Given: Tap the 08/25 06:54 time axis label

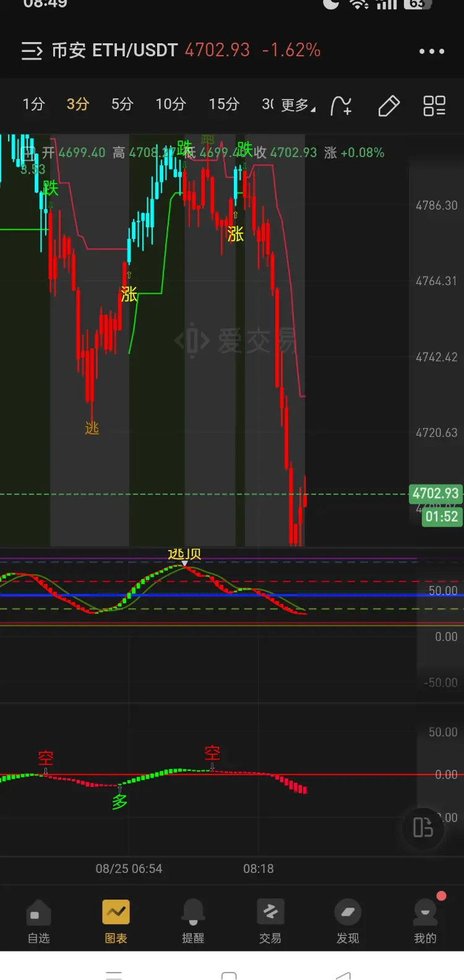Looking at the screenshot, I should click(x=129, y=869).
